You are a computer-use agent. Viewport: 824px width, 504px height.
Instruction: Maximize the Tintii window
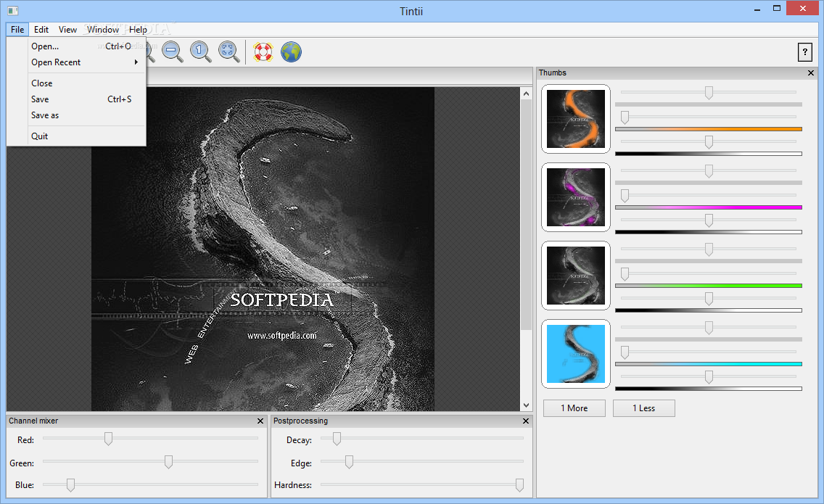point(777,8)
